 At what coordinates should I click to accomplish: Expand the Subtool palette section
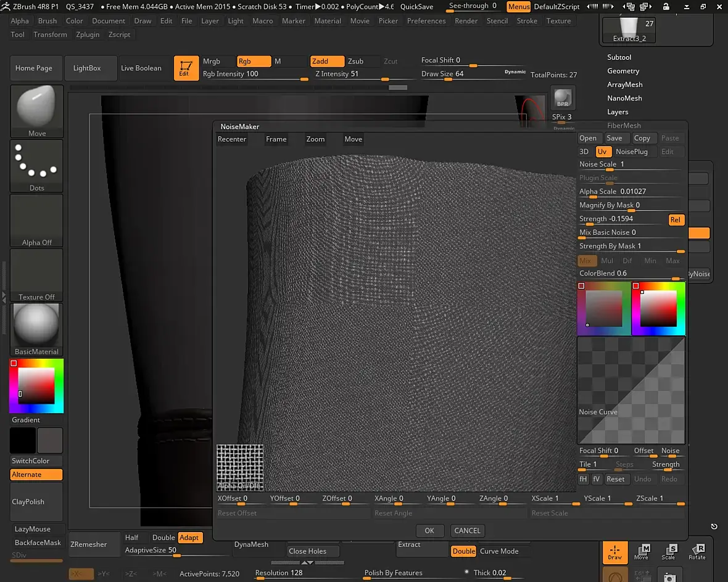pyautogui.click(x=619, y=57)
